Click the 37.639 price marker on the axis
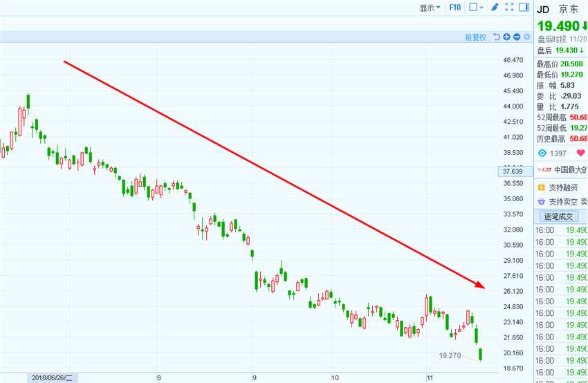This screenshot has height=383, width=588. pos(515,171)
